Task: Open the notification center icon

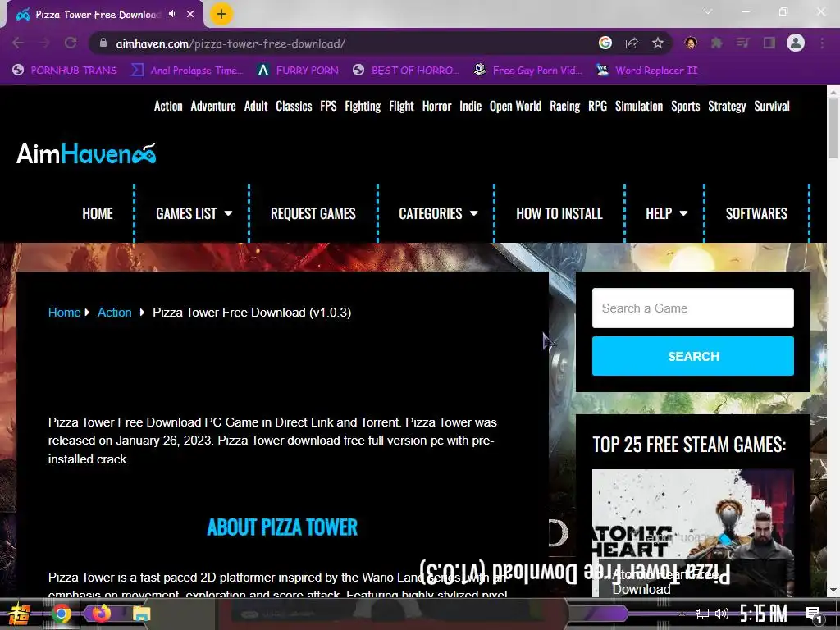Action: click(x=814, y=615)
